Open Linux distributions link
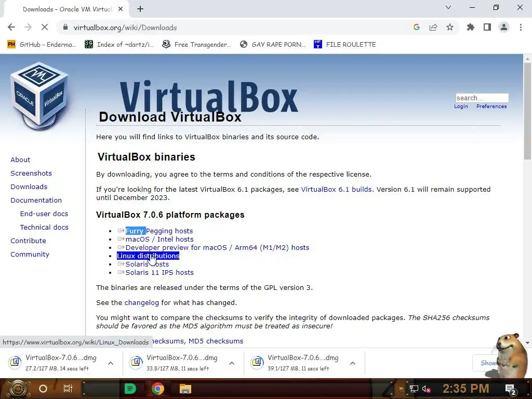This screenshot has height=399, width=532. [148, 256]
